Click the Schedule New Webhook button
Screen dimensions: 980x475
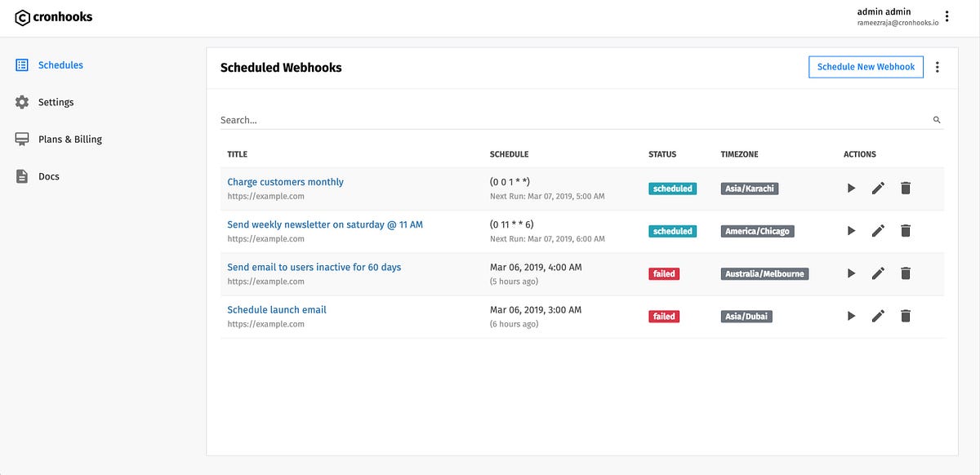(866, 66)
